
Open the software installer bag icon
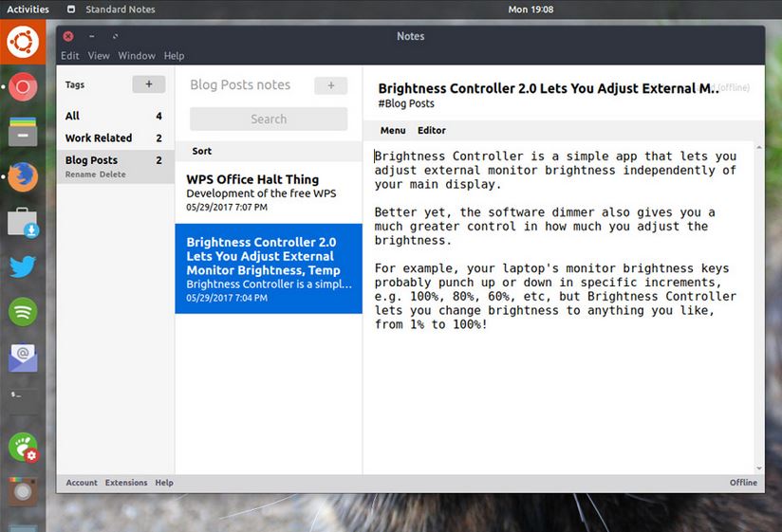click(23, 223)
